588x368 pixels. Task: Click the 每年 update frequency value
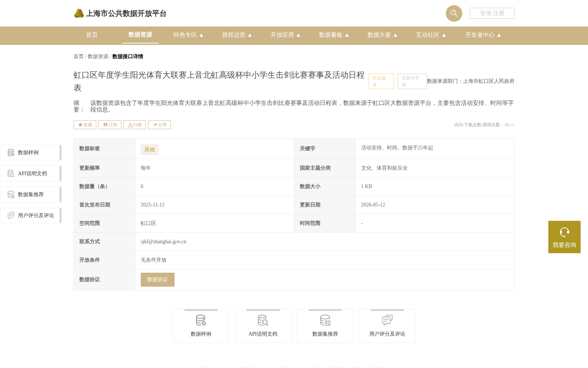click(146, 168)
